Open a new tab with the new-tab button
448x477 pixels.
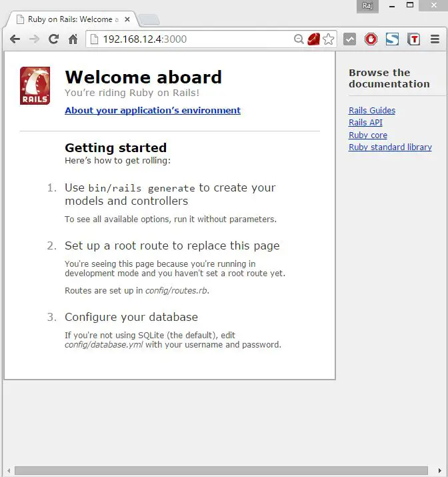[149, 20]
